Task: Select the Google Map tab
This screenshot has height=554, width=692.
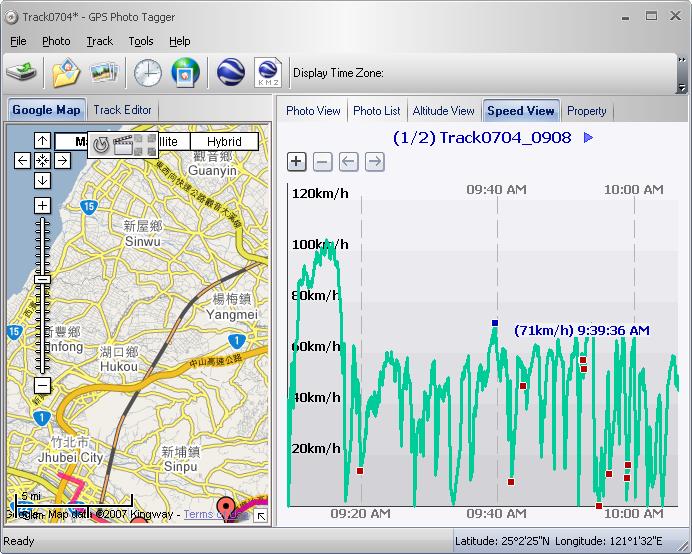Action: [46, 110]
